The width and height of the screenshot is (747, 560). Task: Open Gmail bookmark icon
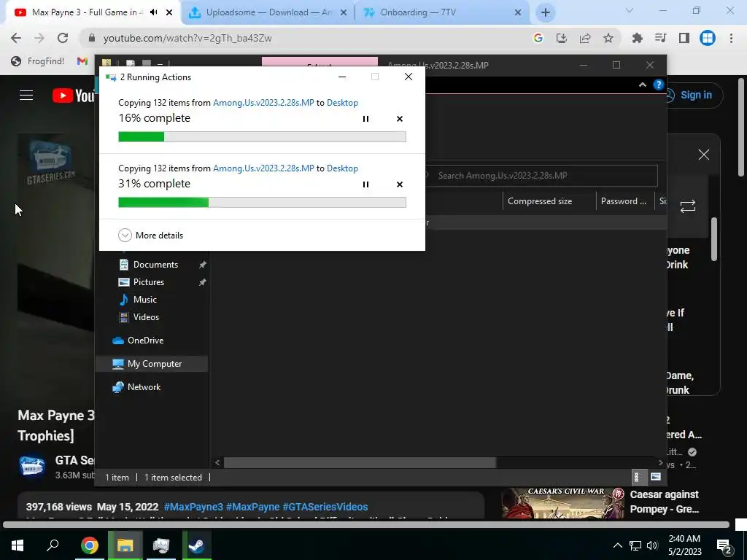pyautogui.click(x=82, y=61)
